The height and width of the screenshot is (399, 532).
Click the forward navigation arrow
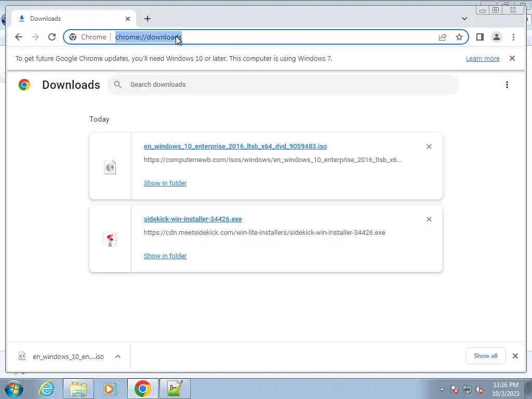[x=35, y=37]
